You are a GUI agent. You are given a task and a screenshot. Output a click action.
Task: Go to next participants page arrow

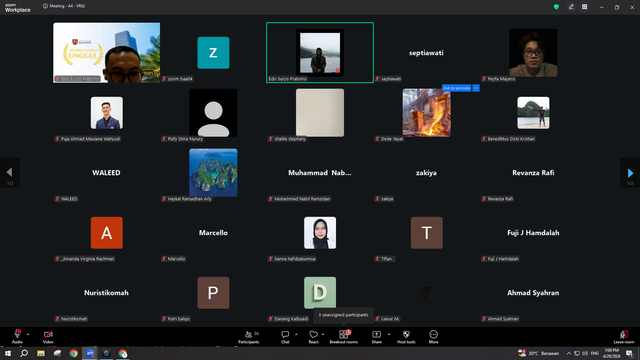630,173
